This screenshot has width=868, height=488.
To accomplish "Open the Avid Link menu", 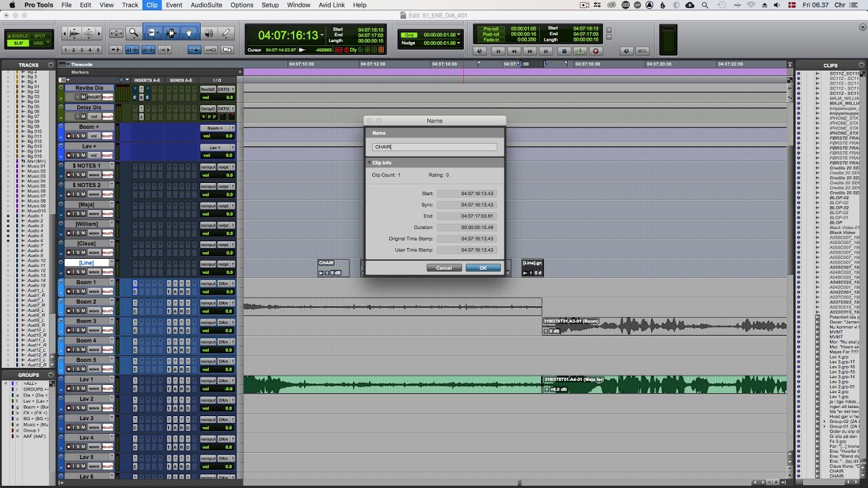I will pos(330,5).
